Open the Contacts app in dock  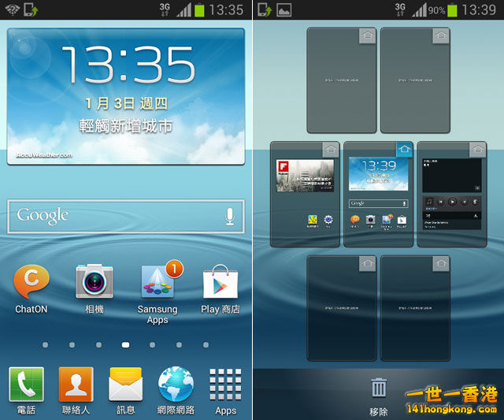point(76,385)
